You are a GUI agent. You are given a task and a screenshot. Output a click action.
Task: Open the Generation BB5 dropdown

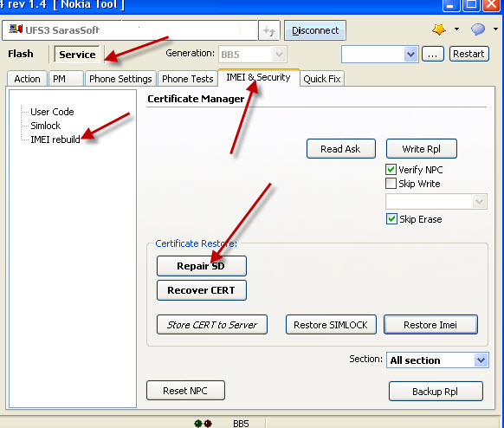pyautogui.click(x=253, y=55)
